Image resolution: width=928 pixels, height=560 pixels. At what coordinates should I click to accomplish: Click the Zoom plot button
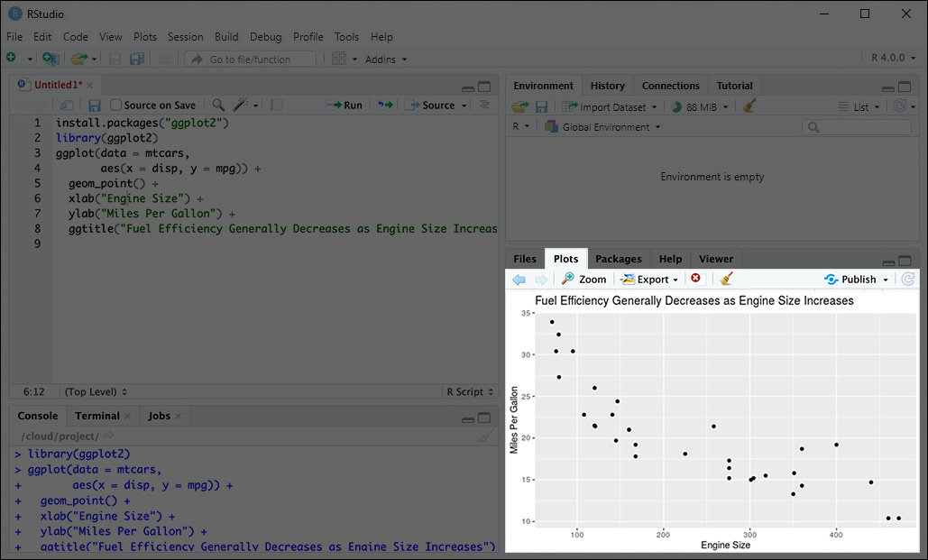pos(584,280)
